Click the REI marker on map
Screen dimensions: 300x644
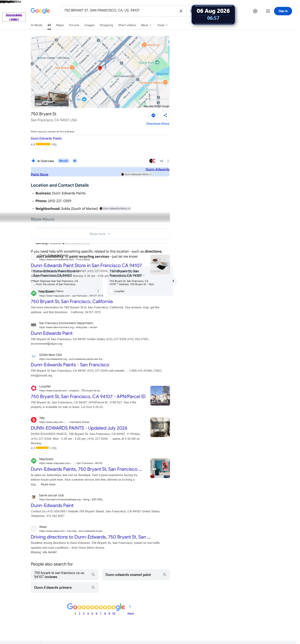click(x=84, y=99)
